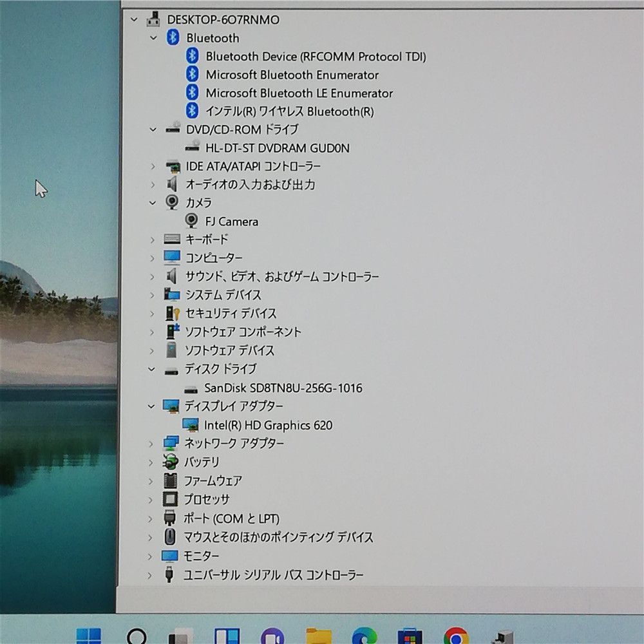This screenshot has width=644, height=644.
Task: Select the SanDisk SD8TN8U-256G-1016 disk drive
Action: (283, 388)
